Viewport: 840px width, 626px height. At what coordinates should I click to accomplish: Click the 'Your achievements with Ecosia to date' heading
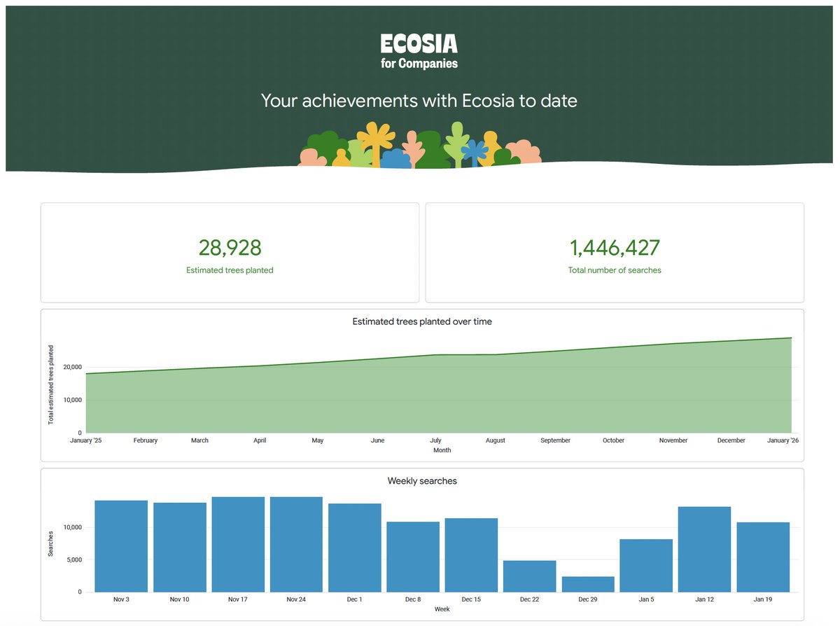419,101
